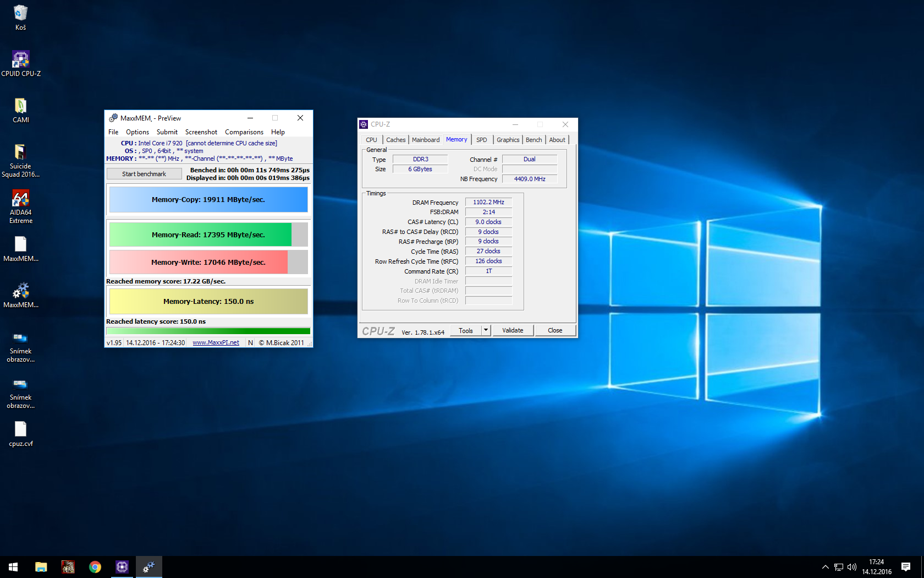Switch to the Mainboard tab in CPU-Z
Screen dimensions: 924x578
(x=426, y=140)
